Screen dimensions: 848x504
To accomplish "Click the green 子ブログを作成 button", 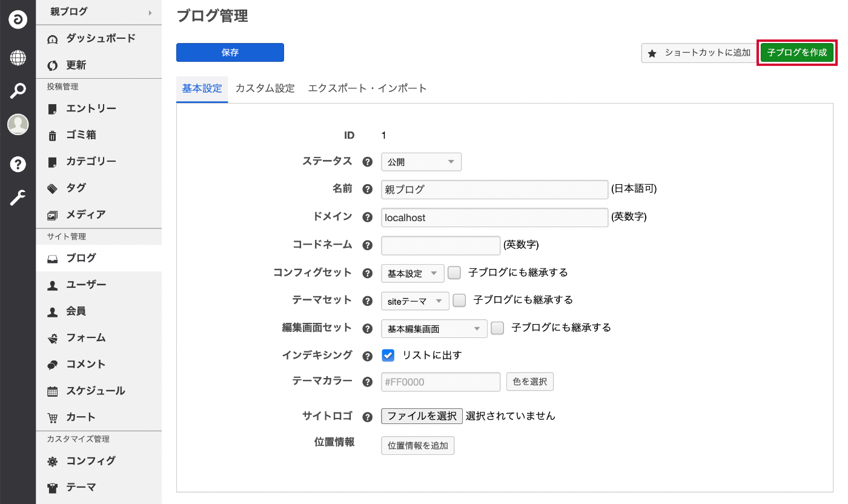I will [797, 53].
